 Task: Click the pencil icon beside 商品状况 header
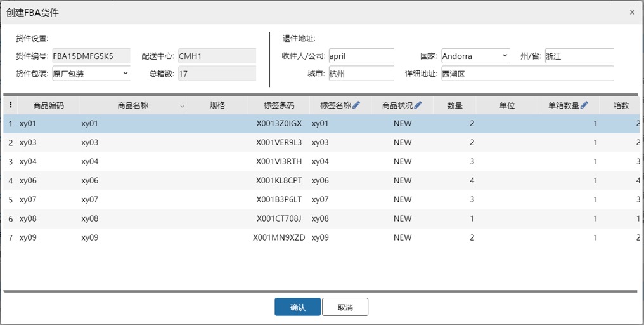tap(418, 105)
